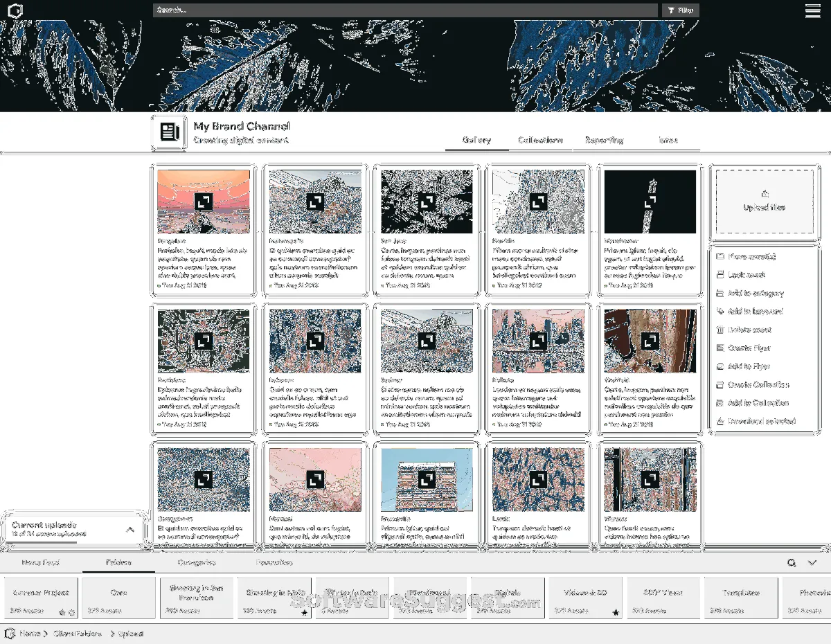Screen dimensions: 831x644
Task: Collapse the folder bar with chevron arrow
Action: pyautogui.click(x=812, y=563)
